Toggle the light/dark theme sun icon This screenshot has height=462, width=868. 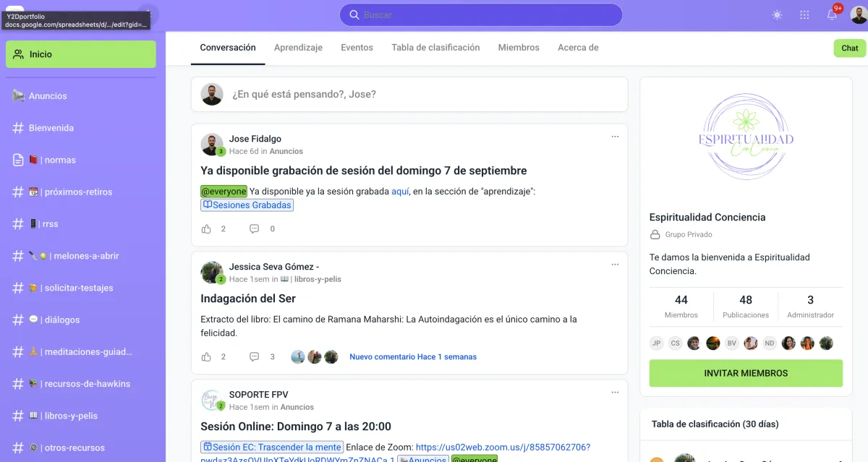click(x=777, y=15)
